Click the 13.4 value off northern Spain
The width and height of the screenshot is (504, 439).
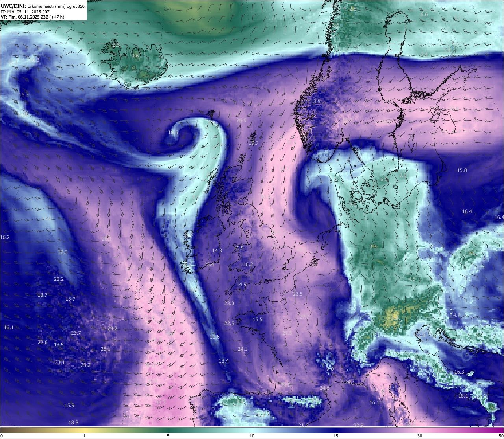coord(224,361)
